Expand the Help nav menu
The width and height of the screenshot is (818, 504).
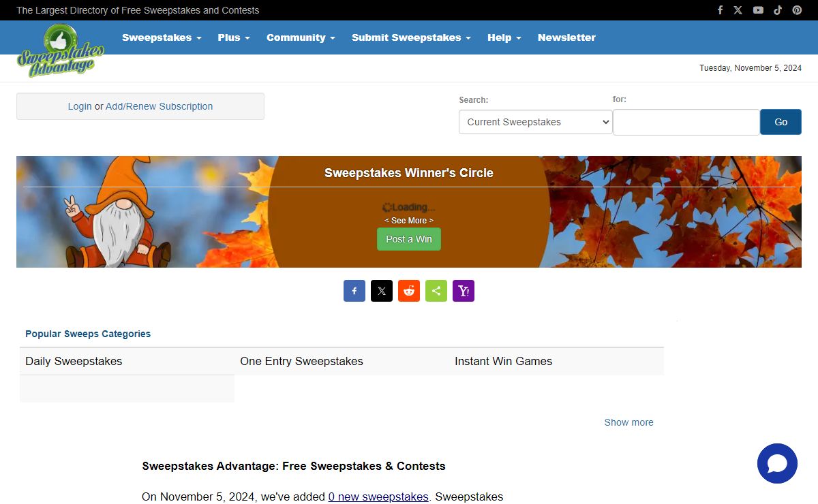click(x=504, y=37)
